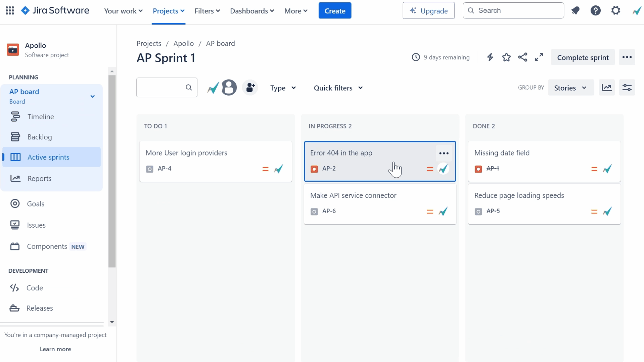Go to Backlog in the sidebar
644x362 pixels.
click(x=52, y=137)
